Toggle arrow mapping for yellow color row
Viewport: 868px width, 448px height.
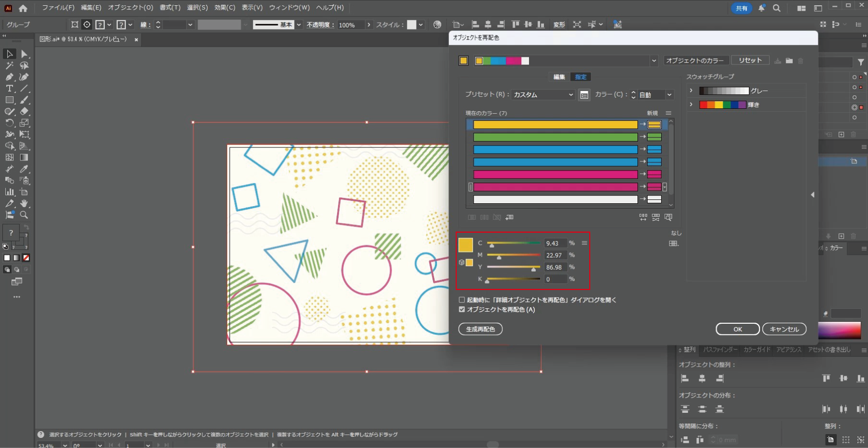[x=642, y=124]
